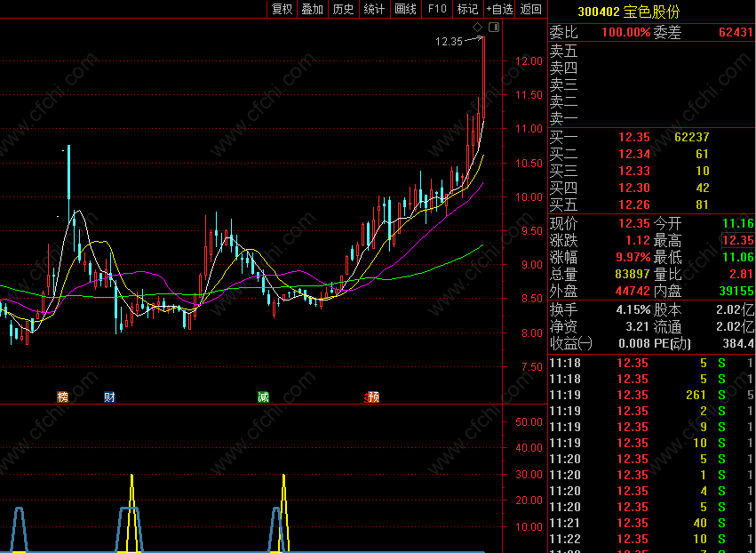Click the 换手 turnover 4.15%
756x553 pixels.
click(633, 309)
